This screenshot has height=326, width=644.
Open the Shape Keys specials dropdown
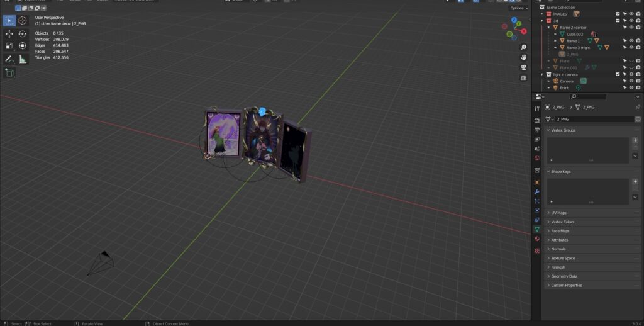(635, 198)
